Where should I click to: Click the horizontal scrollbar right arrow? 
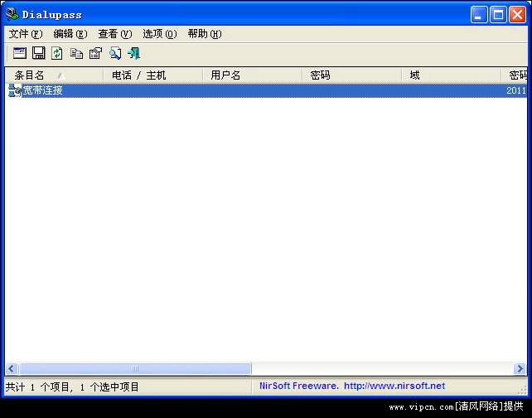pos(520,368)
